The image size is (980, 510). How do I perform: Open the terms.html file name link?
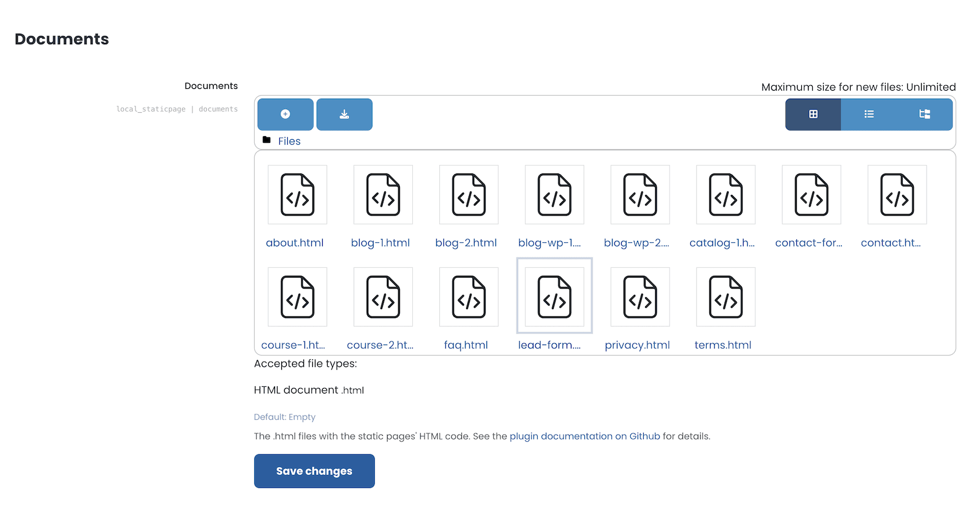click(x=723, y=345)
